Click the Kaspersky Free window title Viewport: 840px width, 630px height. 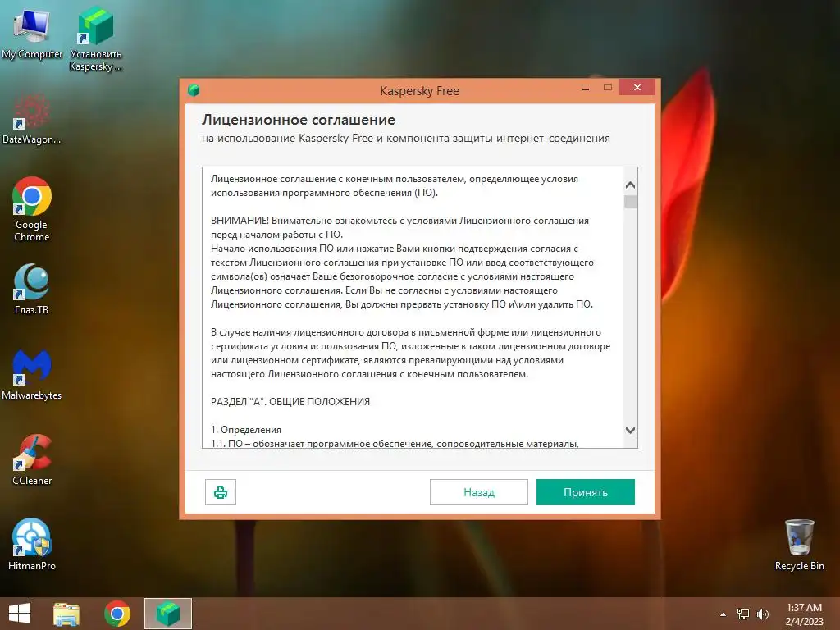click(419, 90)
